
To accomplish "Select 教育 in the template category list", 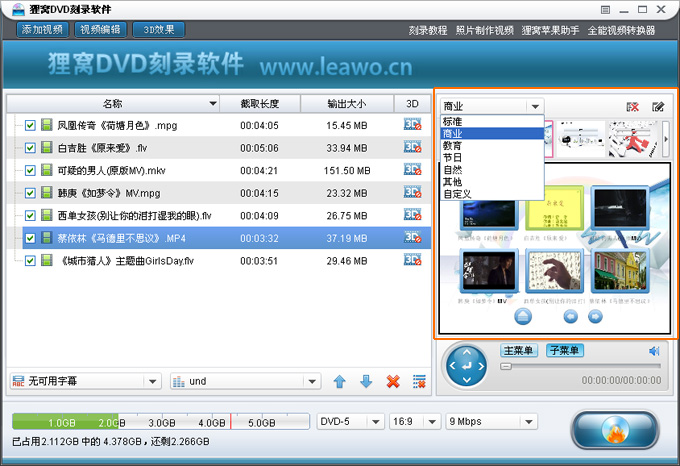I will click(492, 146).
